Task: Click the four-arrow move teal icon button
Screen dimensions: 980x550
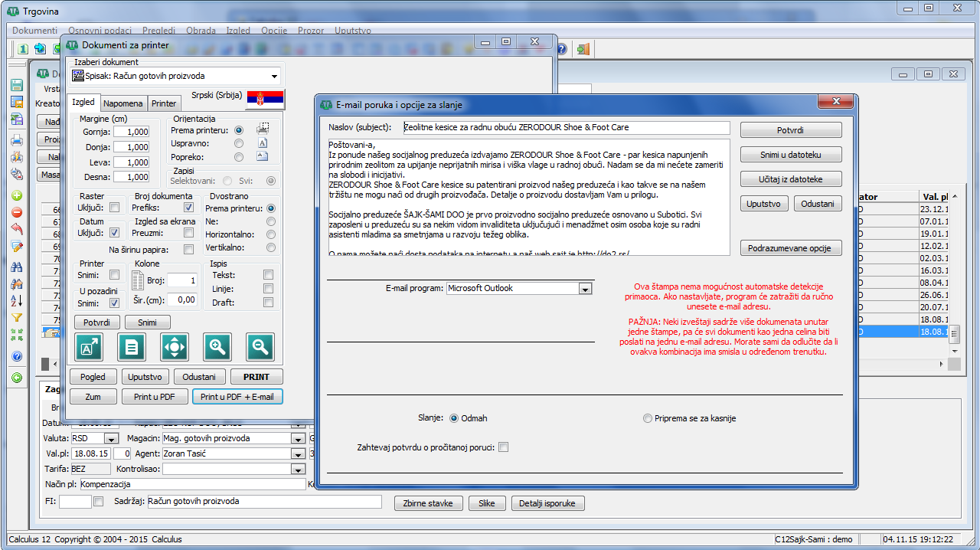Action: (175, 347)
